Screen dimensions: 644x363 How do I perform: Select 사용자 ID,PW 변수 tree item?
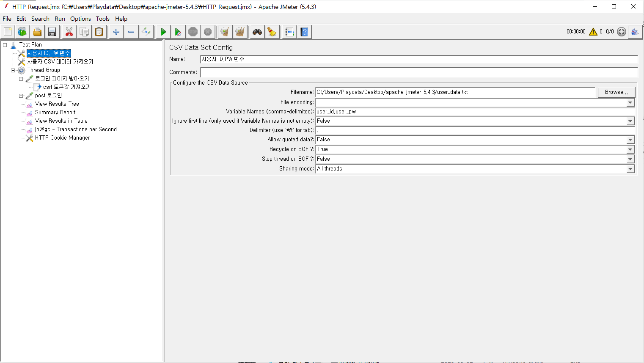click(48, 53)
